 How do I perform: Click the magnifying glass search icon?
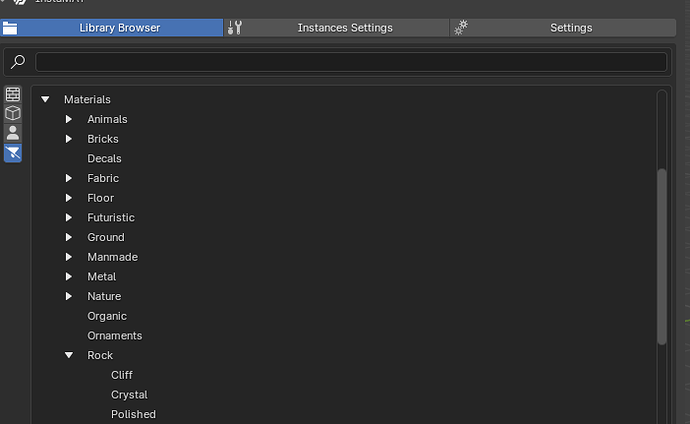[18, 62]
